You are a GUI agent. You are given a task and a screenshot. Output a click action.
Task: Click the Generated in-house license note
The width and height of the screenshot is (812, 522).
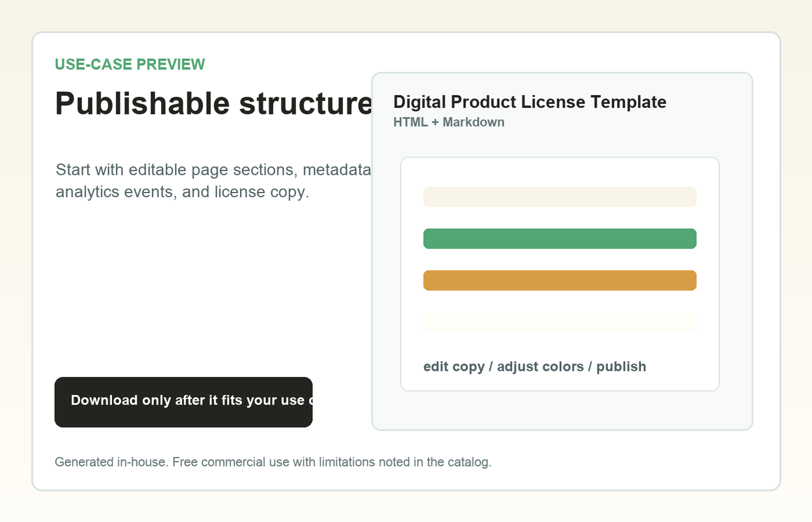[273, 462]
